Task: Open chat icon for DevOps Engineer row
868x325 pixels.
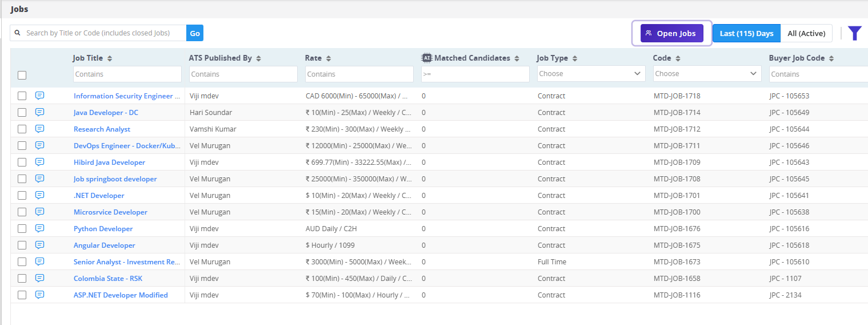Action: coord(40,145)
